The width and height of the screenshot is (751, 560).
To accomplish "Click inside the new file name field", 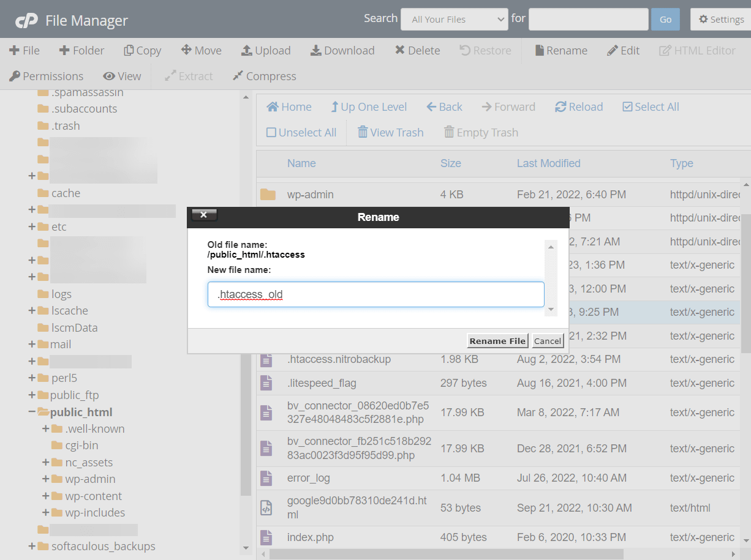I will pyautogui.click(x=375, y=294).
